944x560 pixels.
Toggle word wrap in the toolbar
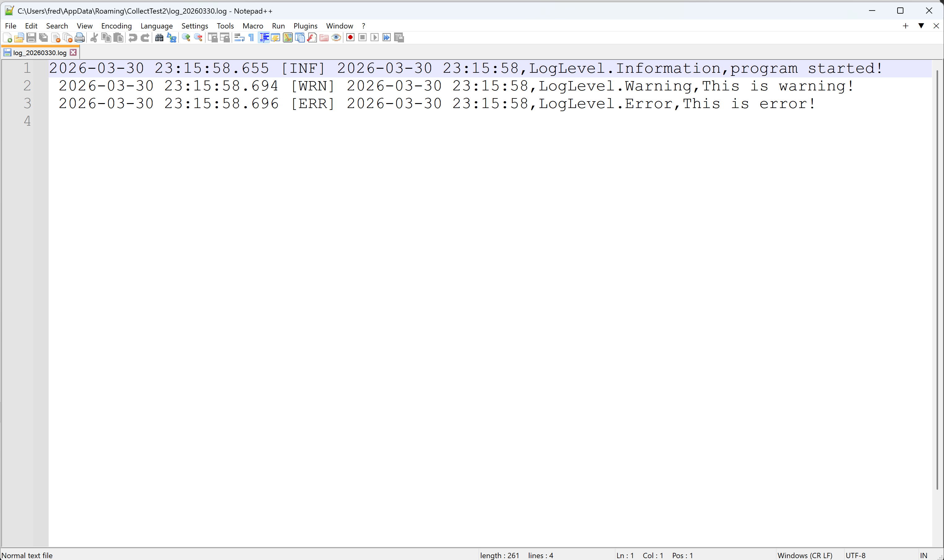point(239,37)
